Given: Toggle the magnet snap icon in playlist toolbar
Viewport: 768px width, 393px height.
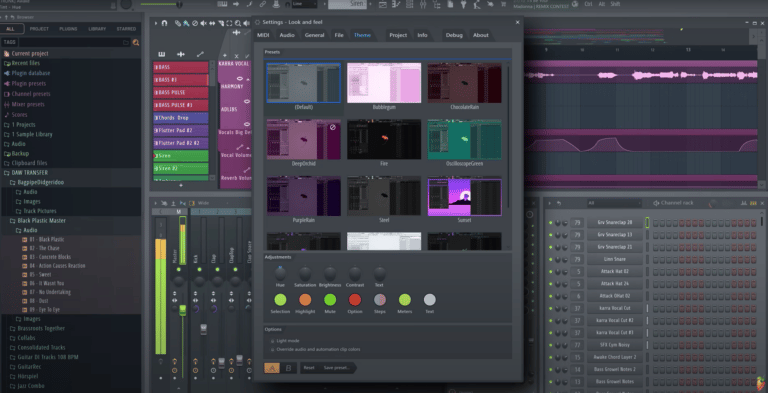Looking at the screenshot, I should tap(164, 23).
